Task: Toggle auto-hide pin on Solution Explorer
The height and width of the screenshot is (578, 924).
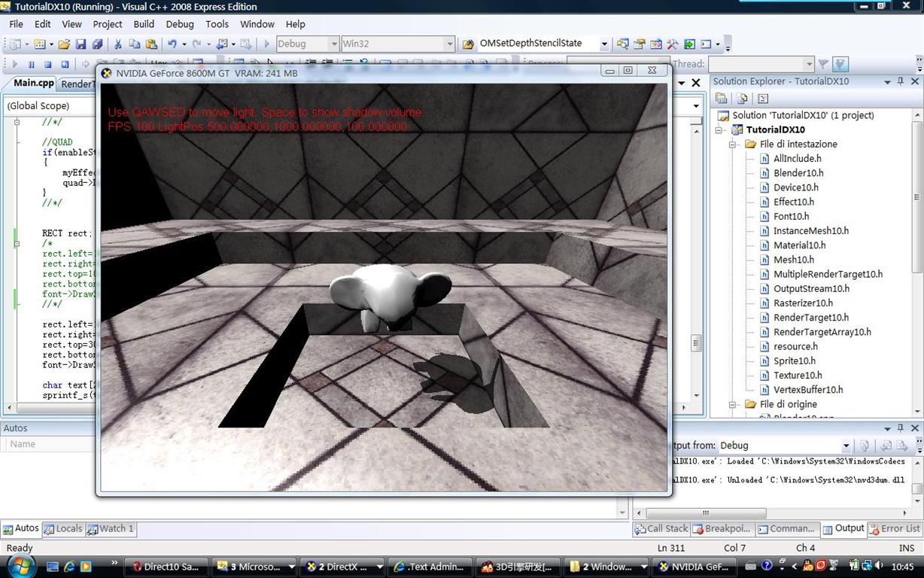Action: 900,81
